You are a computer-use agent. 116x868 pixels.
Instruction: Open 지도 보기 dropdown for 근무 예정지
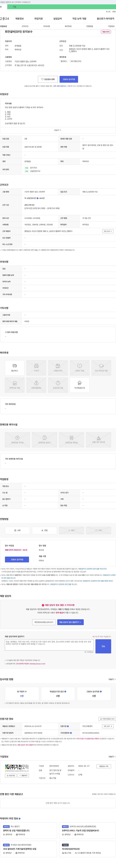[x=108, y=231]
